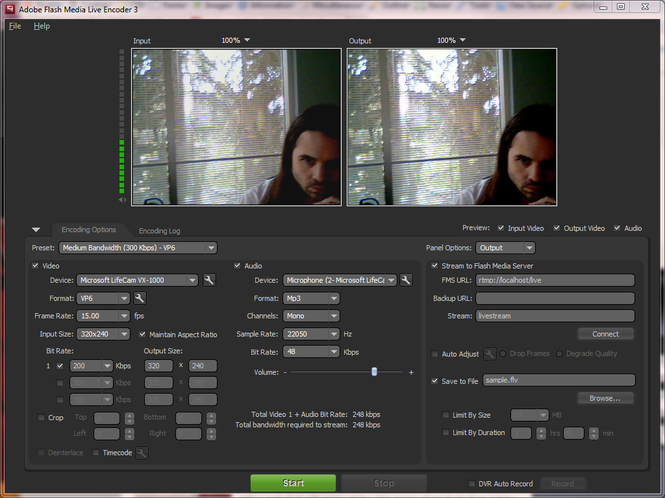Click the speaker icon below audio meter
Screen dimensions: 665x498
(122, 200)
